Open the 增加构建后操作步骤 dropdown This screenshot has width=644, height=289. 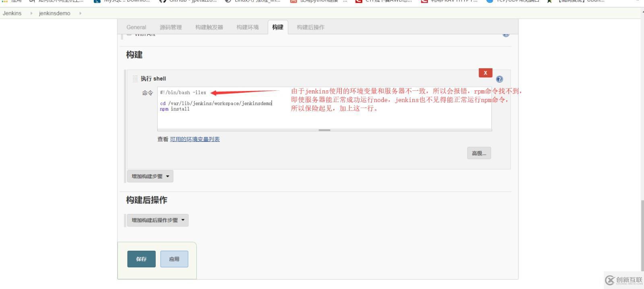pos(158,220)
